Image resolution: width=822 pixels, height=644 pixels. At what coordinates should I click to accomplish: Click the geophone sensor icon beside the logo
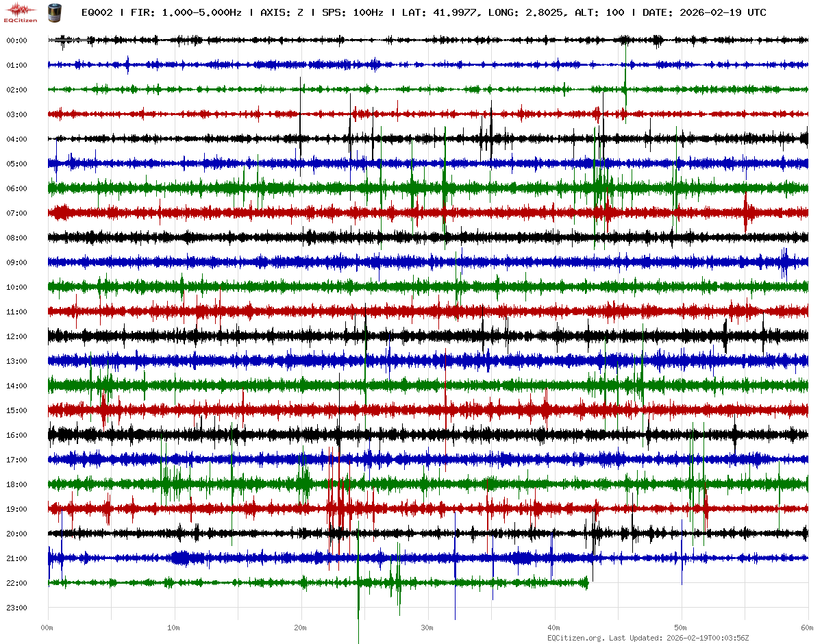click(x=54, y=12)
